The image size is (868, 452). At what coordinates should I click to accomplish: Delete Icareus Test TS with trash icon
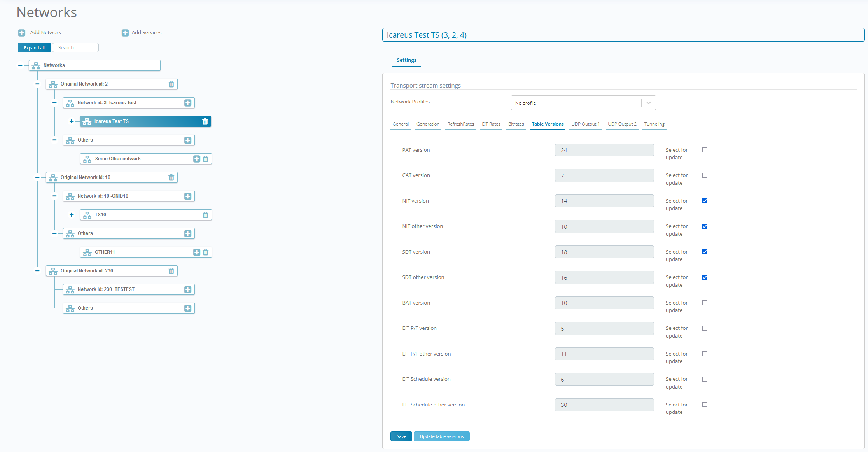[x=205, y=121]
